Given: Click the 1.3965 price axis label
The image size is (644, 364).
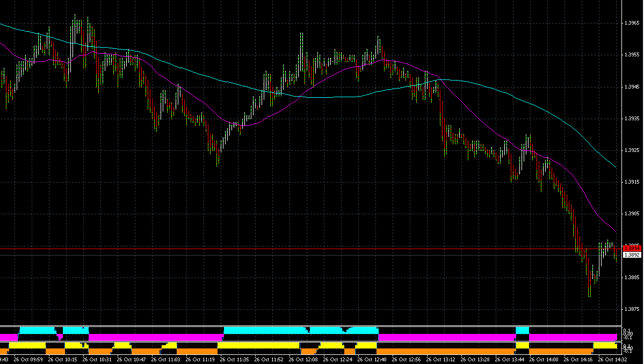Looking at the screenshot, I should coord(632,24).
